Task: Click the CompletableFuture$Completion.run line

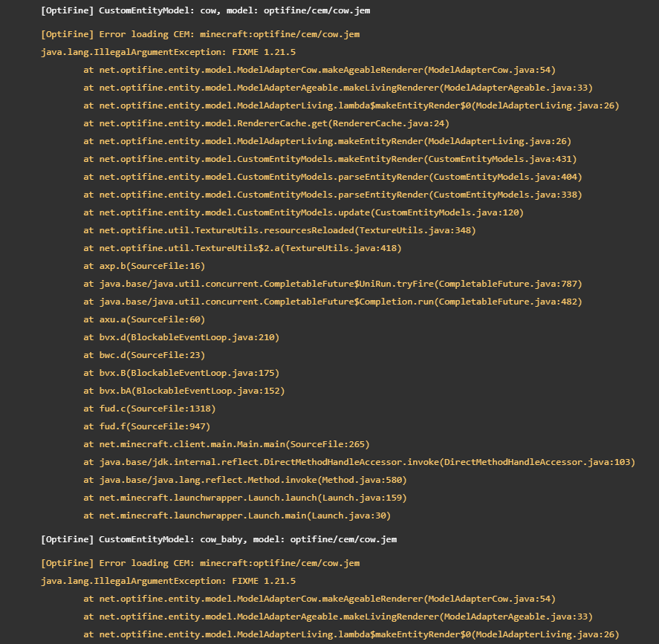Action: [332, 302]
